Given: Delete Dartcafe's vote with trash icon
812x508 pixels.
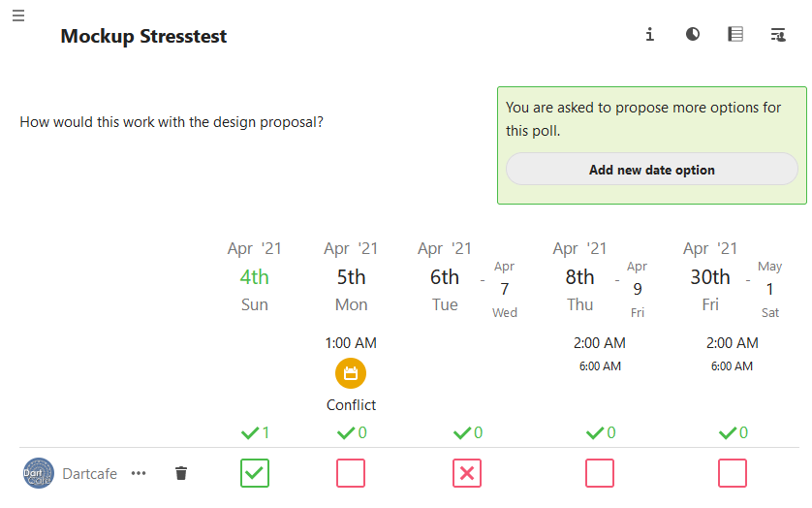Looking at the screenshot, I should tap(181, 473).
